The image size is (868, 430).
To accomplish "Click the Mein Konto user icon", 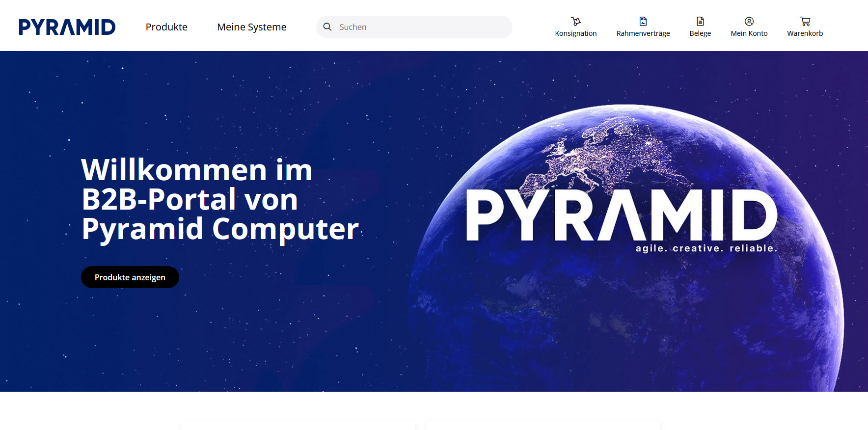I will pyautogui.click(x=749, y=21).
